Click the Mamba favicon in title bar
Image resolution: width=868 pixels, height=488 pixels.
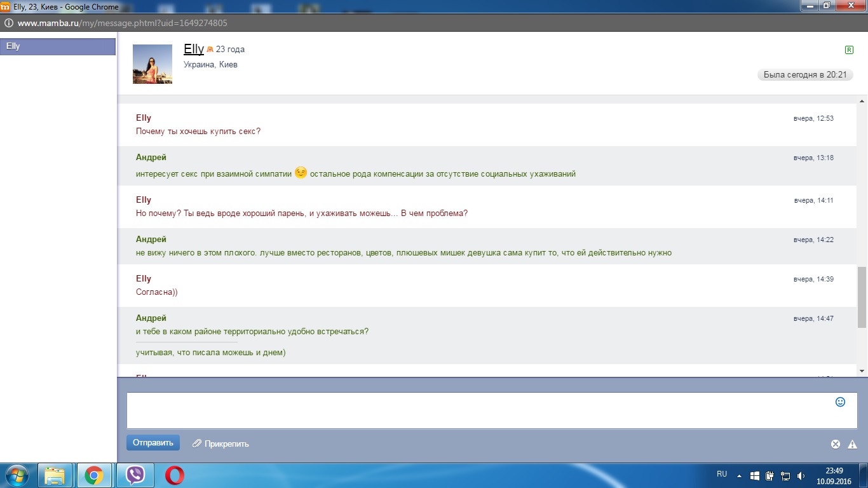(5, 6)
